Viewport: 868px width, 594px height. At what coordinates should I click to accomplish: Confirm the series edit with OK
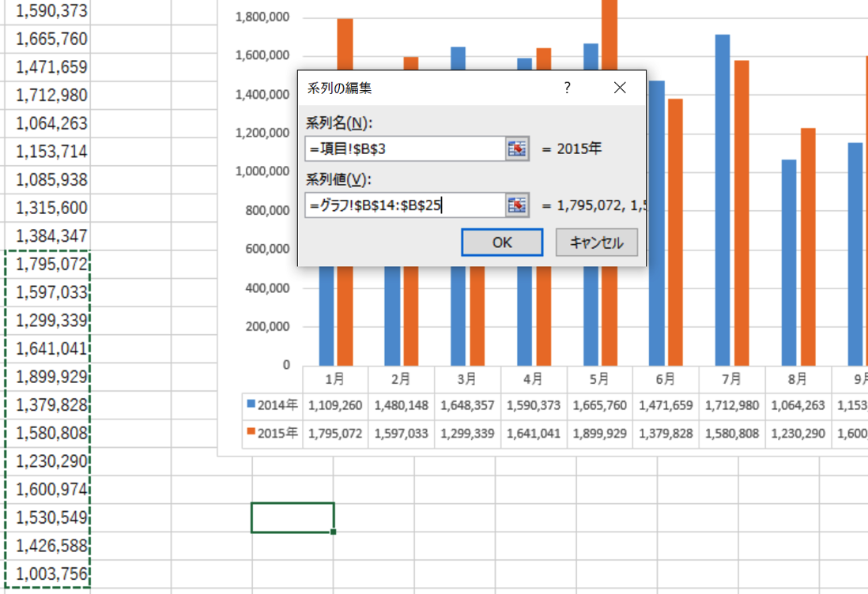[x=502, y=242]
